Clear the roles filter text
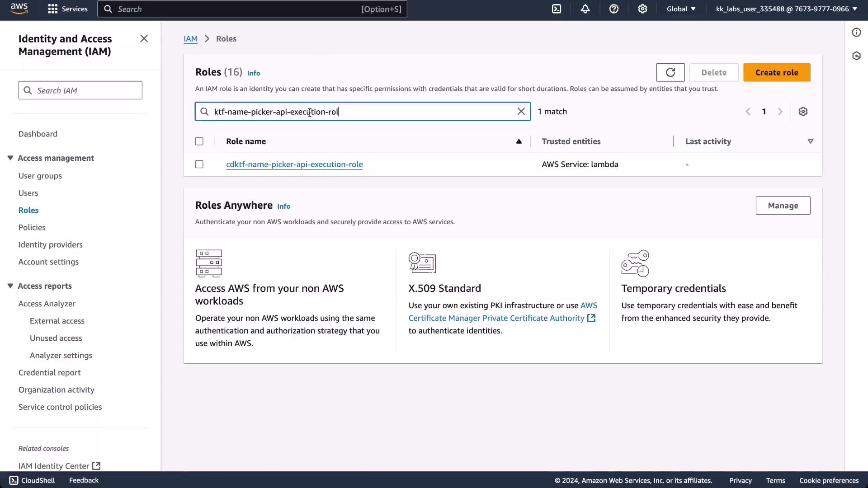868x488 pixels. tap(521, 112)
